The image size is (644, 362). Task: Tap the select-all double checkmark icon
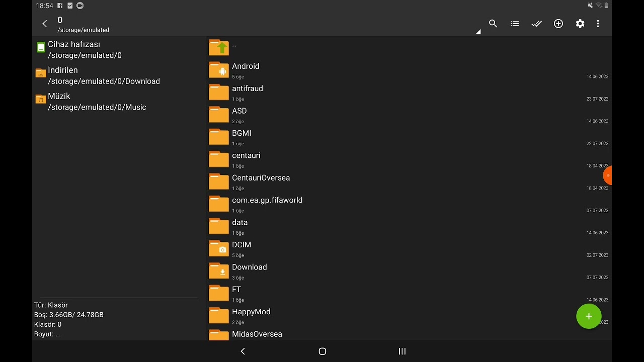537,24
